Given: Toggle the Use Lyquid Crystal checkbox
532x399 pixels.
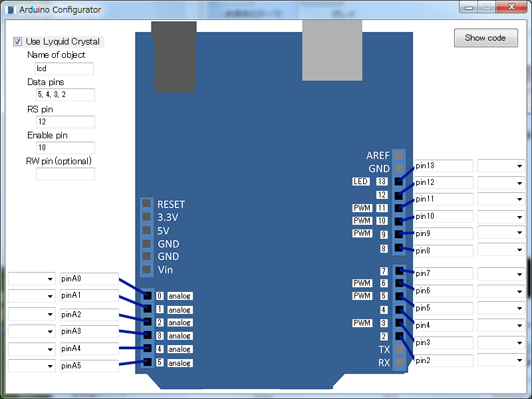Looking at the screenshot, I should pyautogui.click(x=18, y=42).
